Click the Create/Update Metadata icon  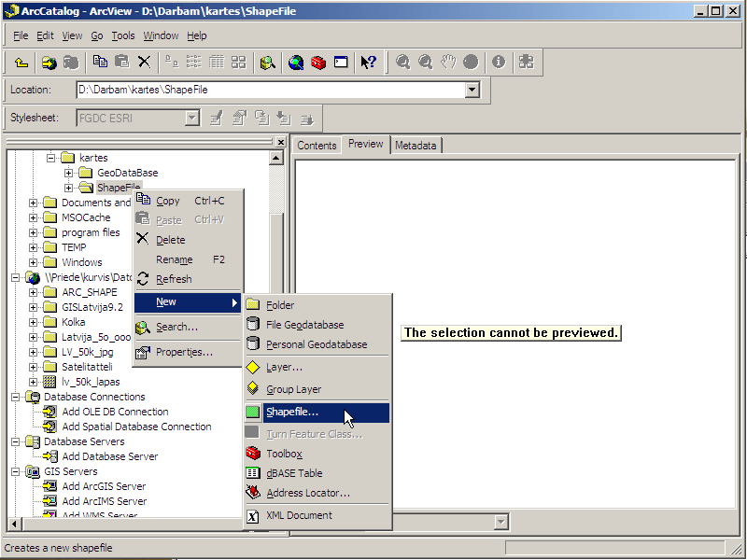pyautogui.click(x=262, y=118)
